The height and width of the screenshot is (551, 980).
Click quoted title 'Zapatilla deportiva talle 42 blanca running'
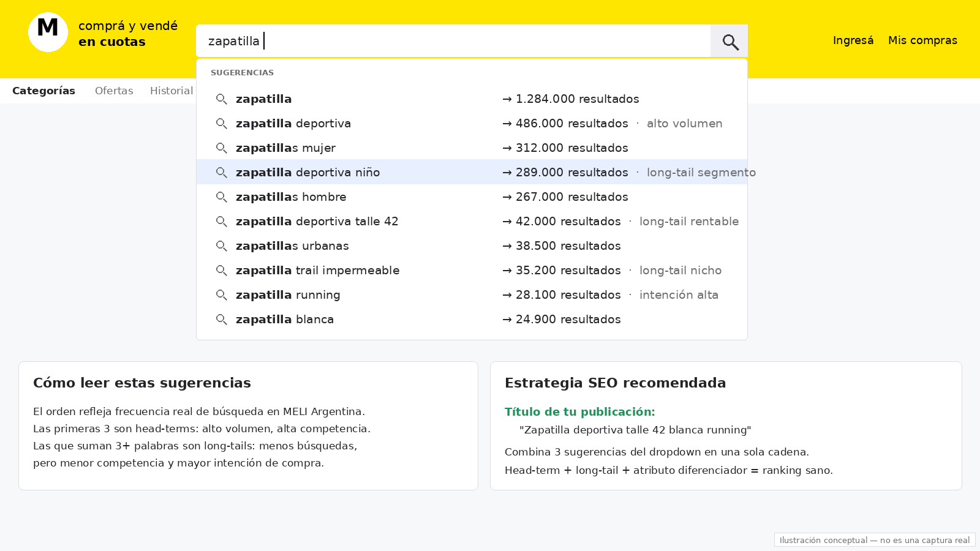pos(635,430)
